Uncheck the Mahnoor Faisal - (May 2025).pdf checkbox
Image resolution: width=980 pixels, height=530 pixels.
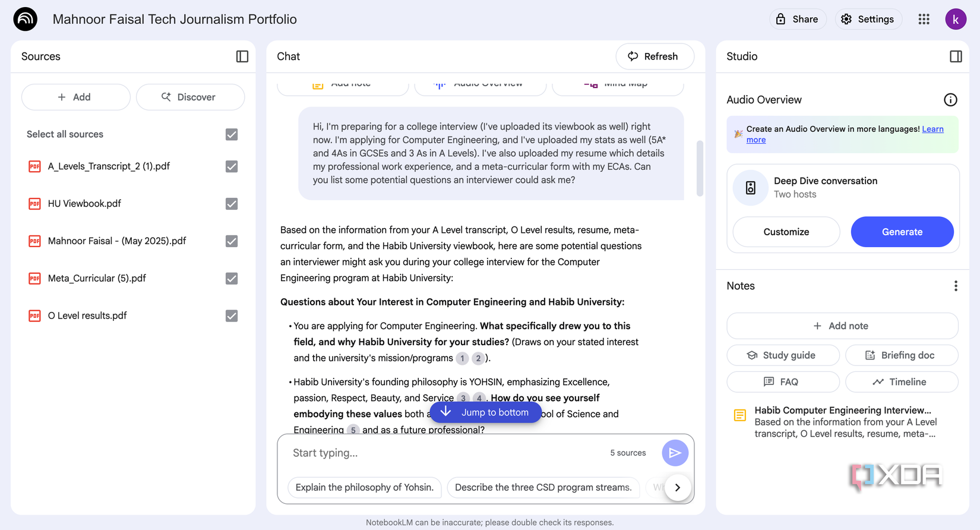pyautogui.click(x=232, y=241)
